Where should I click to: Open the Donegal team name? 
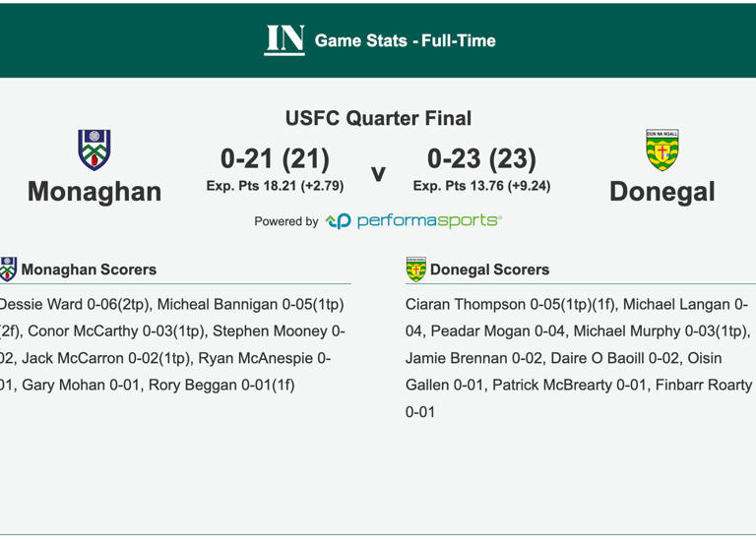point(661,192)
